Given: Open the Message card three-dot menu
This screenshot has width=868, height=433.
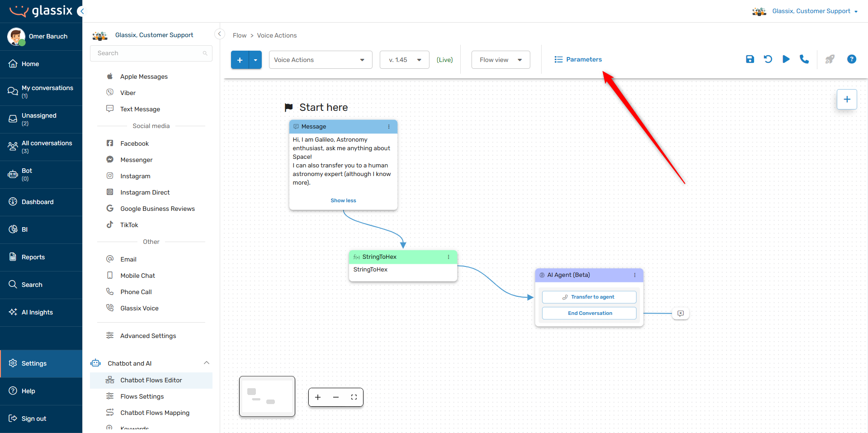Looking at the screenshot, I should click(x=389, y=127).
